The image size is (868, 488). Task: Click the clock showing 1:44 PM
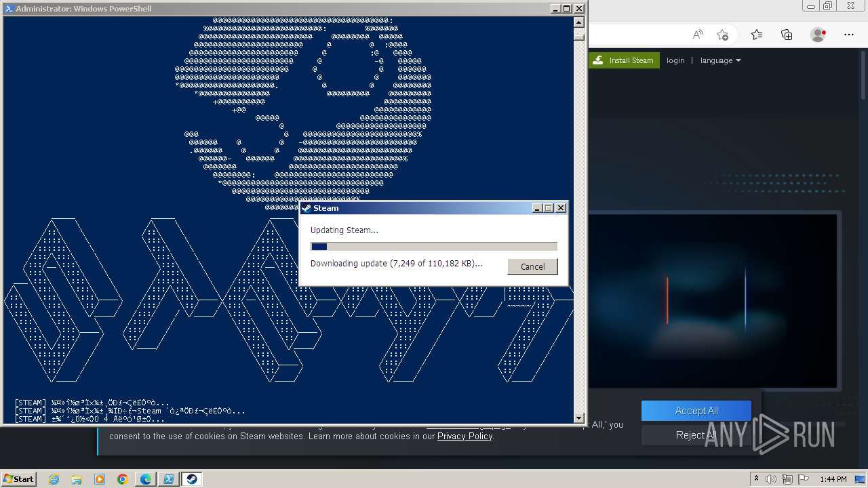click(833, 479)
